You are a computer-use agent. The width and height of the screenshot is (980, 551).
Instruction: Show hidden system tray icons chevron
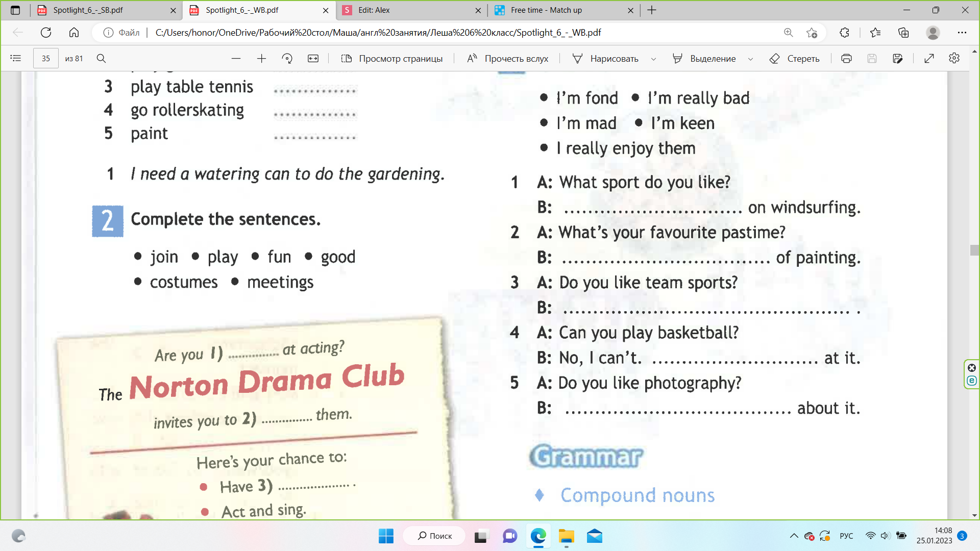click(794, 536)
